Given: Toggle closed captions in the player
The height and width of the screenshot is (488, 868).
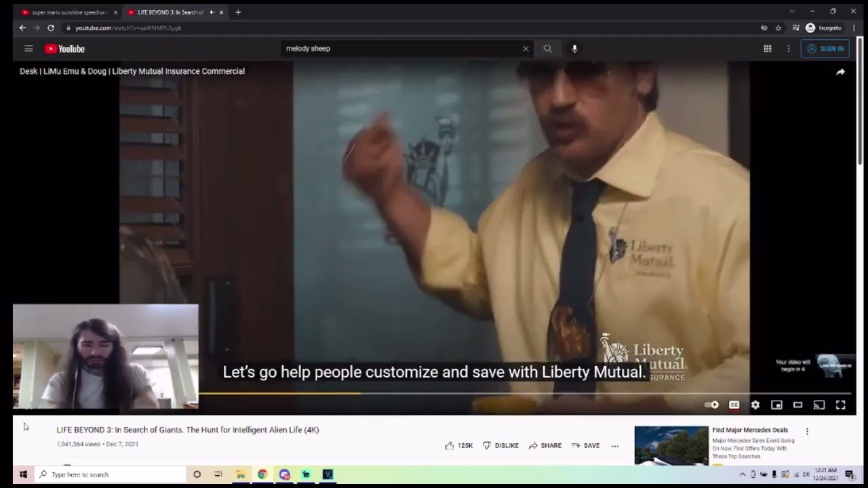Looking at the screenshot, I should 734,405.
